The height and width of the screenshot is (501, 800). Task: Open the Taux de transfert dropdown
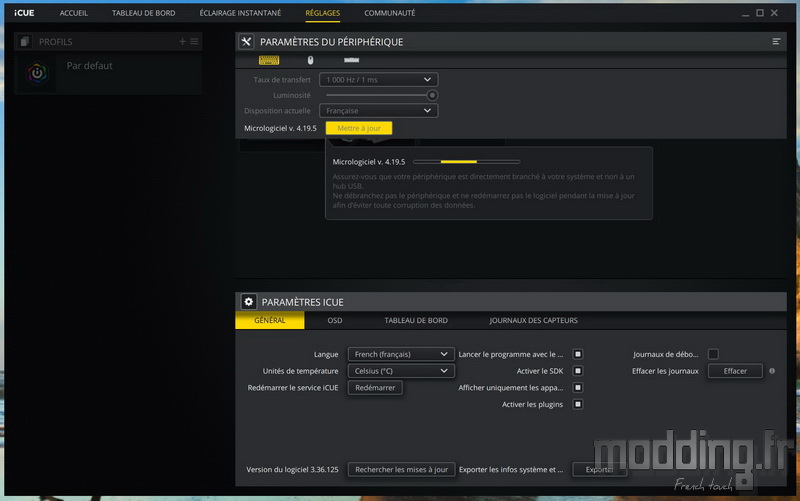[379, 80]
